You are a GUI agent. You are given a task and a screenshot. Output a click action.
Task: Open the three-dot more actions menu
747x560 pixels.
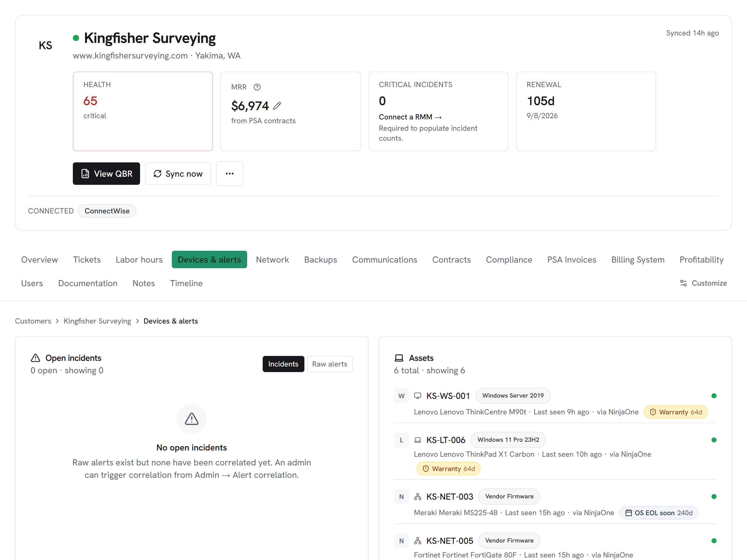230,174
